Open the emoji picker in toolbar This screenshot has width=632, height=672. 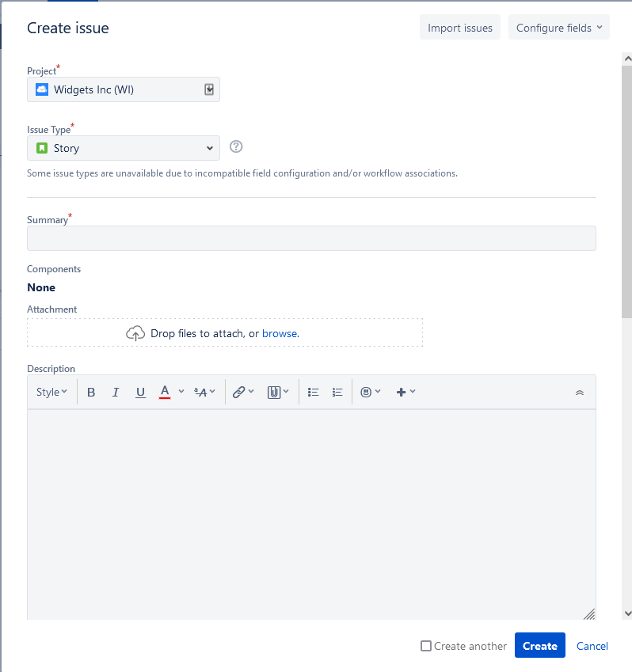[370, 392]
